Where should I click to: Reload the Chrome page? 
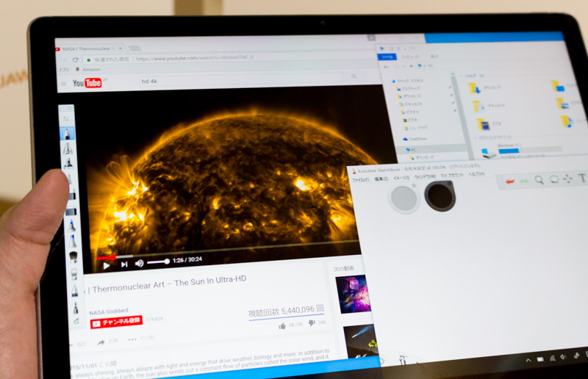76,59
